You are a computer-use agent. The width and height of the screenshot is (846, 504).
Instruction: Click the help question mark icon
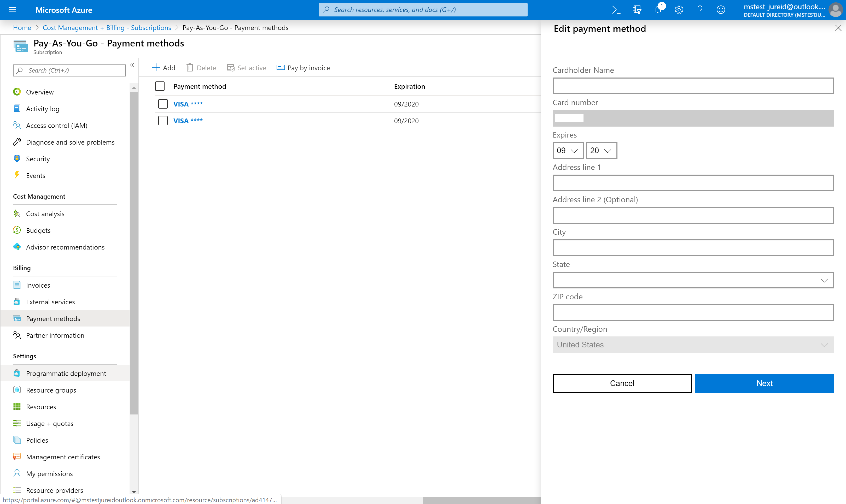click(700, 10)
